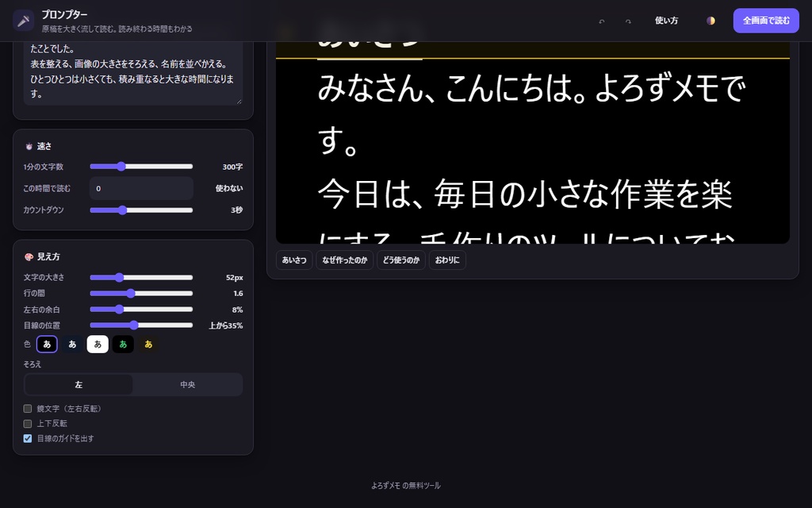Click the 使わない time value label
Viewport: 812px width, 508px height.
tap(229, 188)
